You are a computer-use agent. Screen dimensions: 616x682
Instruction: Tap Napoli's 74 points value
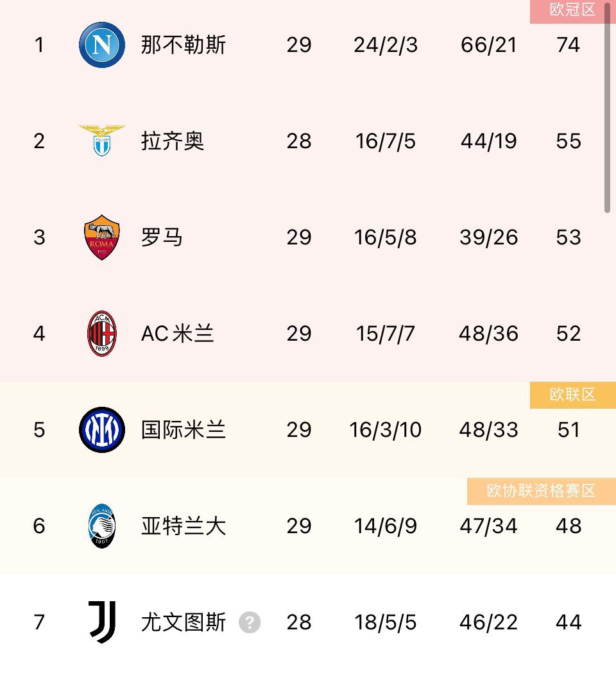tap(569, 45)
